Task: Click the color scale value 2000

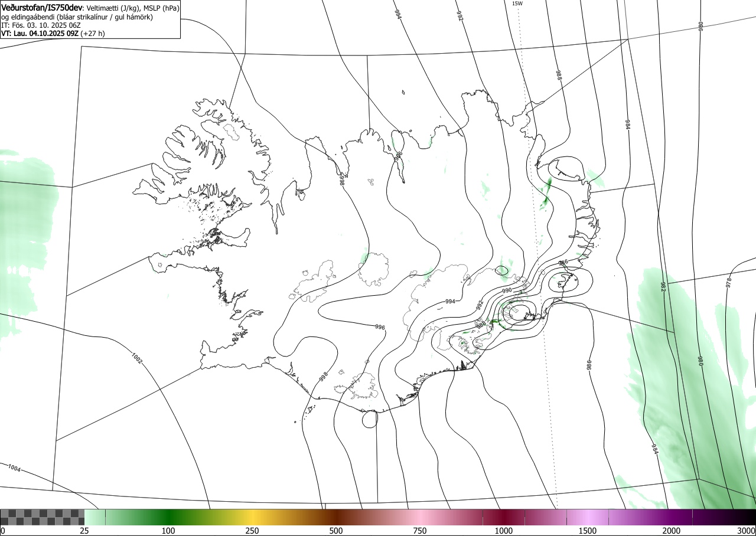Action: [x=672, y=531]
